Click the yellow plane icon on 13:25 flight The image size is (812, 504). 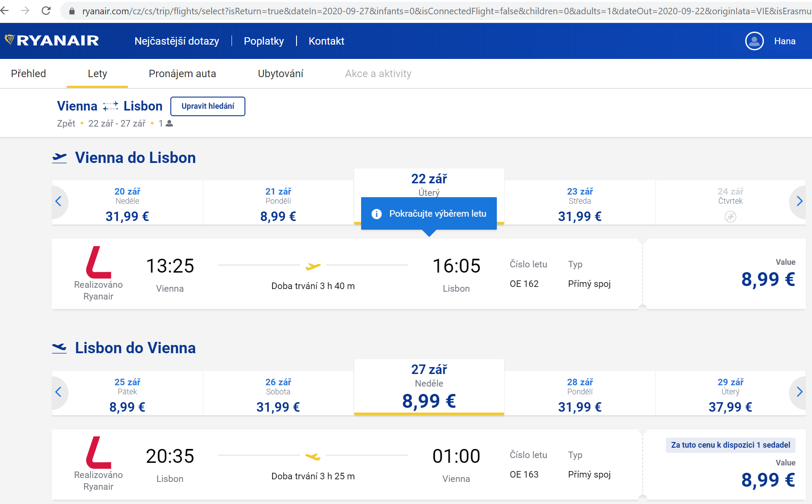pyautogui.click(x=313, y=266)
